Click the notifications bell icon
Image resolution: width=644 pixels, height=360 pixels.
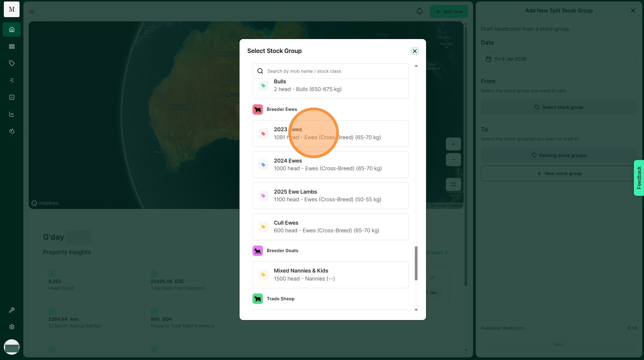click(x=419, y=11)
